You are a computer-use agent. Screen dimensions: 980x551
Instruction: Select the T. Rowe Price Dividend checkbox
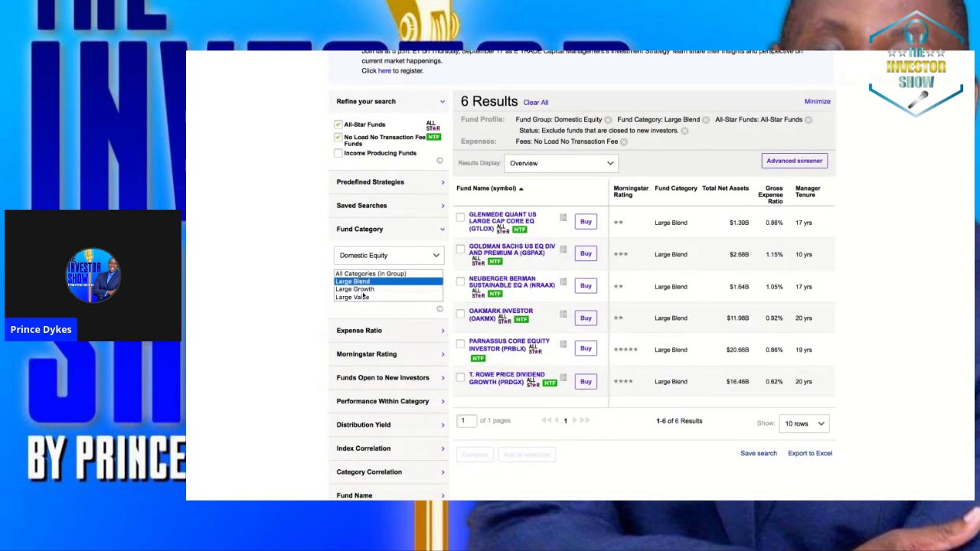[460, 377]
